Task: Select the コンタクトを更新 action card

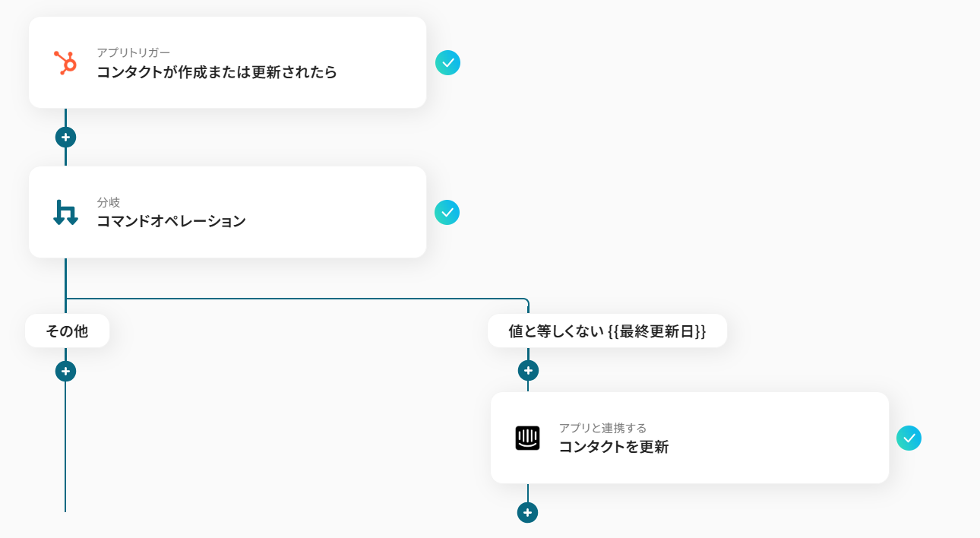Action: (690, 438)
